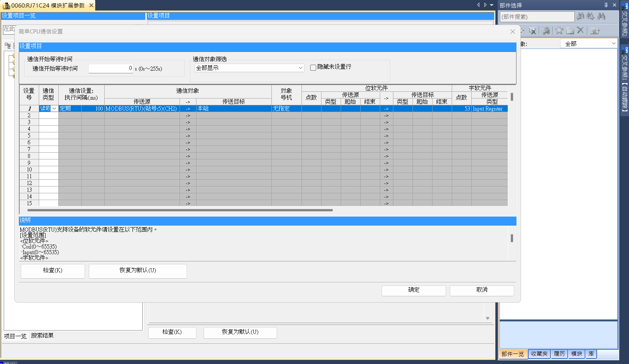629x364 pixels.
Task: Click the star favorites icon
Action: click(x=559, y=30)
